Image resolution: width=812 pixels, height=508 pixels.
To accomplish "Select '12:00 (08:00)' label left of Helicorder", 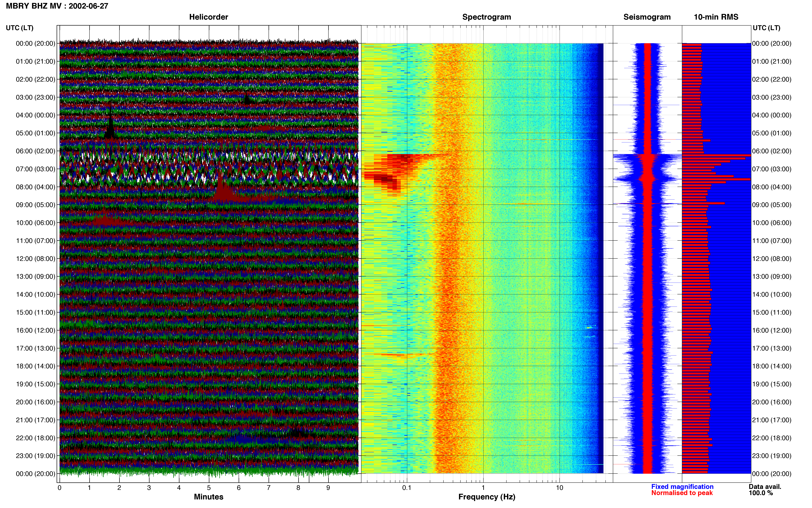I will pos(36,259).
